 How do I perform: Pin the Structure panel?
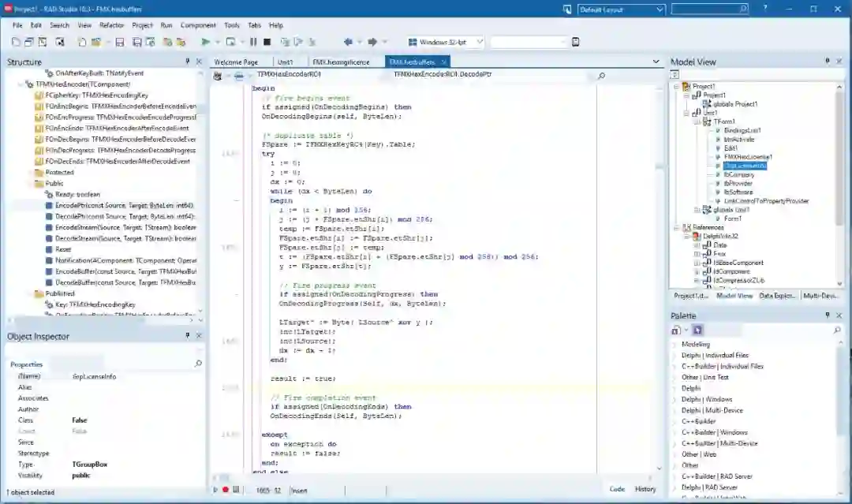pos(188,62)
